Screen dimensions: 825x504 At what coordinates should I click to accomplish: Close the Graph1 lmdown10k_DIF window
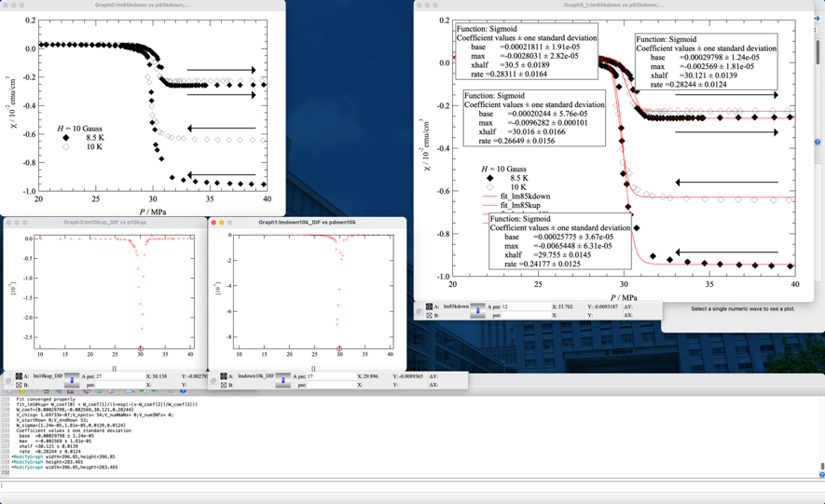(x=213, y=223)
